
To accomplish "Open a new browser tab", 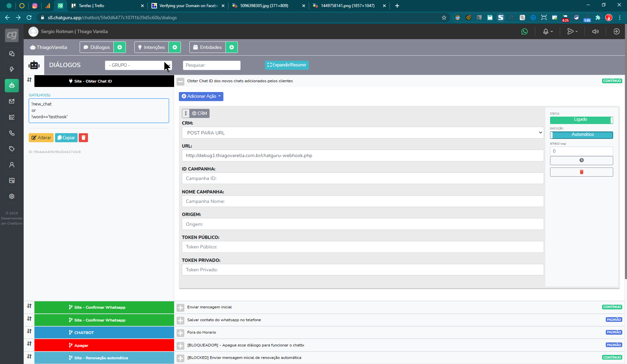I will (x=397, y=6).
